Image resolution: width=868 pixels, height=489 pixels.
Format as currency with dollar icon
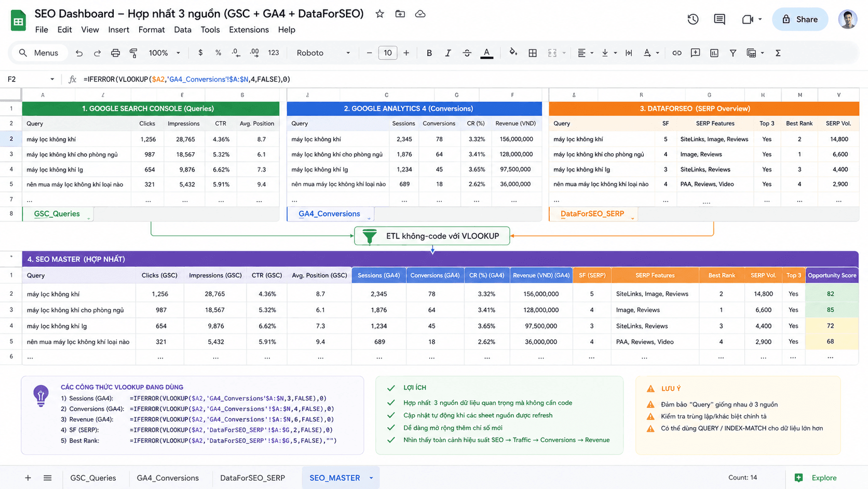[200, 53]
